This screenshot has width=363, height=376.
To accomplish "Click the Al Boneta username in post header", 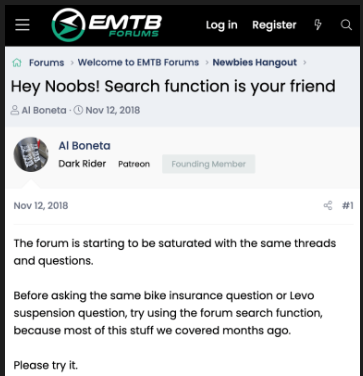I will tap(85, 146).
